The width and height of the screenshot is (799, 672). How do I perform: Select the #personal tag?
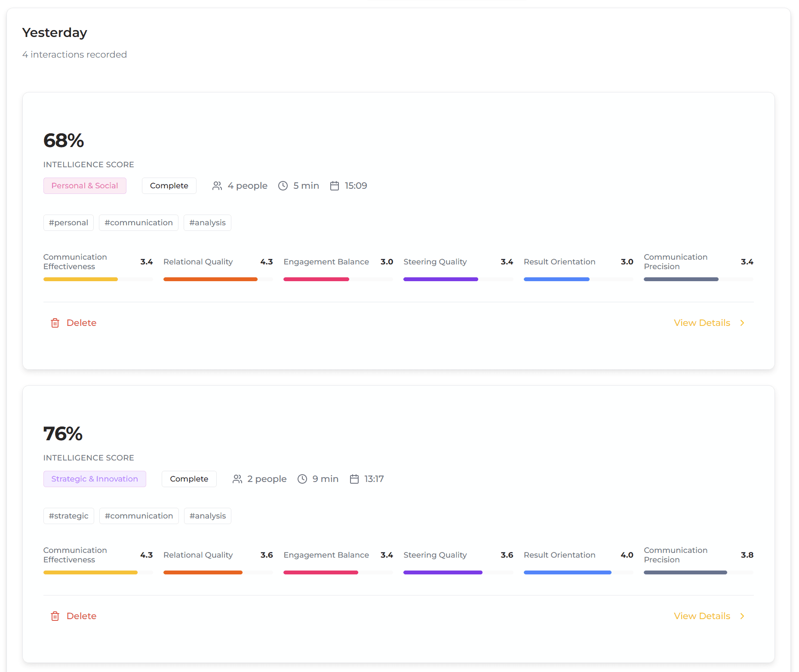pos(68,222)
